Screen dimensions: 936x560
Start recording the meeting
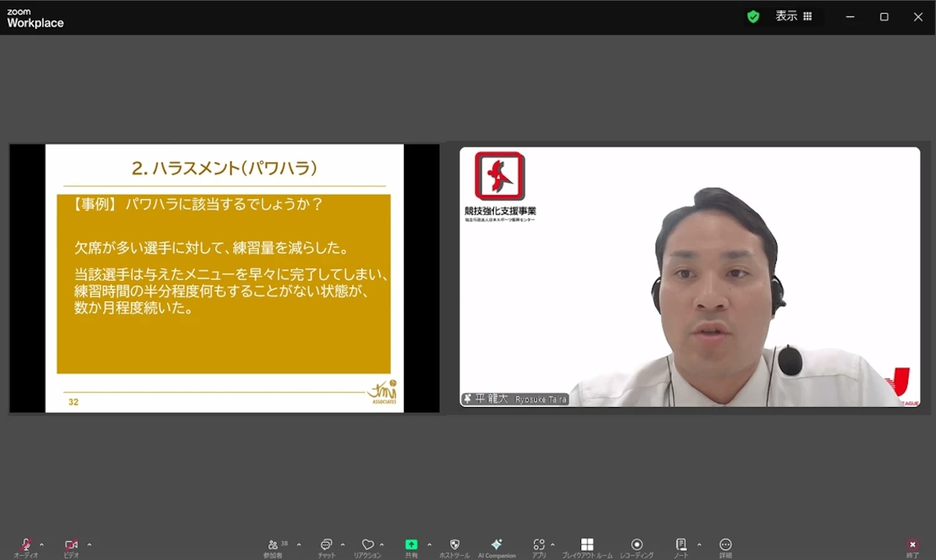pyautogui.click(x=636, y=544)
